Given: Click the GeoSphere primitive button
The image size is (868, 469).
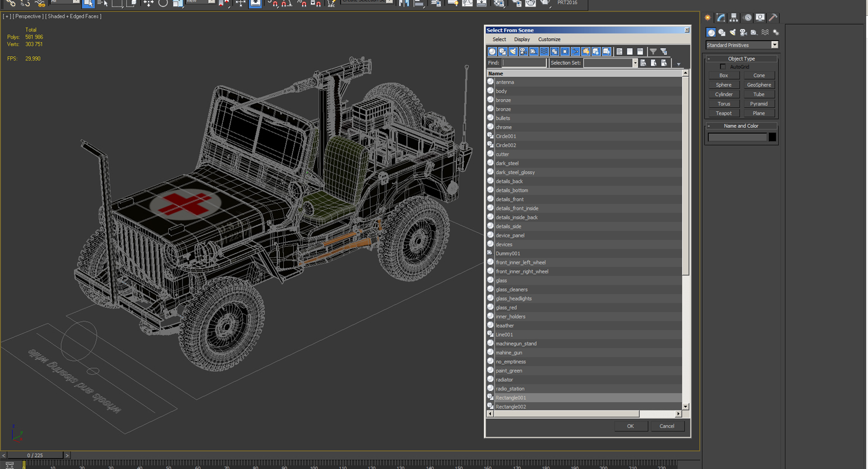Looking at the screenshot, I should tap(759, 85).
